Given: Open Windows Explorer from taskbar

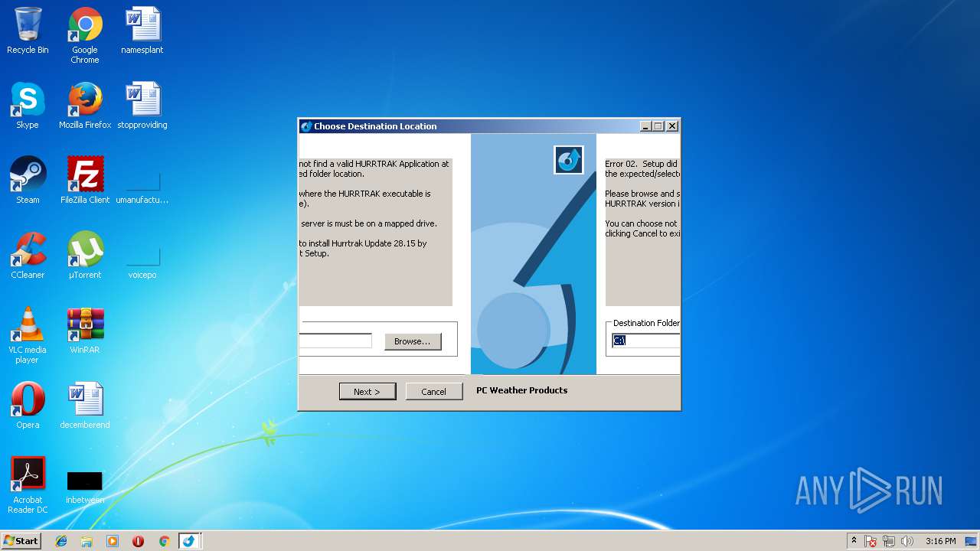Looking at the screenshot, I should pyautogui.click(x=87, y=541).
